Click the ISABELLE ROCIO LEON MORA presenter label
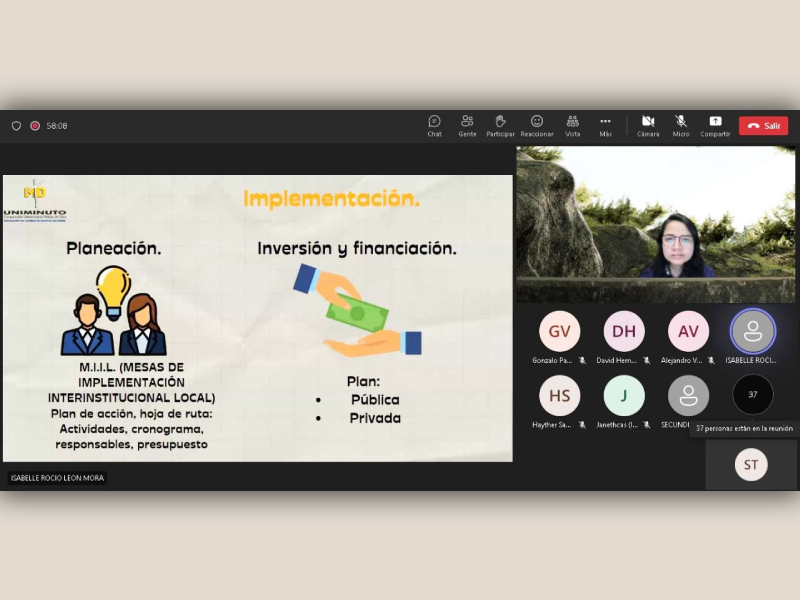 (57, 478)
